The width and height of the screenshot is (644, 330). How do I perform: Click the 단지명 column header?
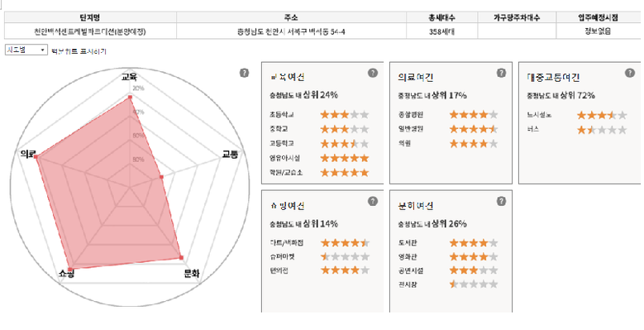[90, 17]
